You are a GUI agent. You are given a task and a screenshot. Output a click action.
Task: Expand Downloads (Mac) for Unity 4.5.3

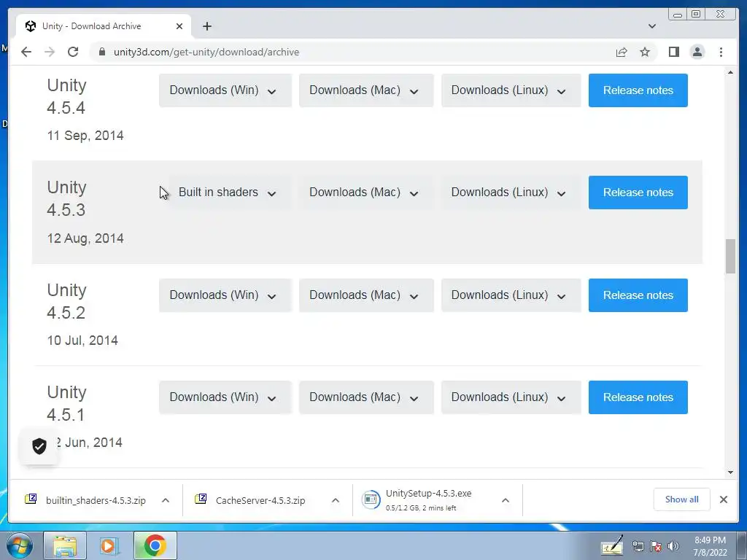click(x=366, y=192)
